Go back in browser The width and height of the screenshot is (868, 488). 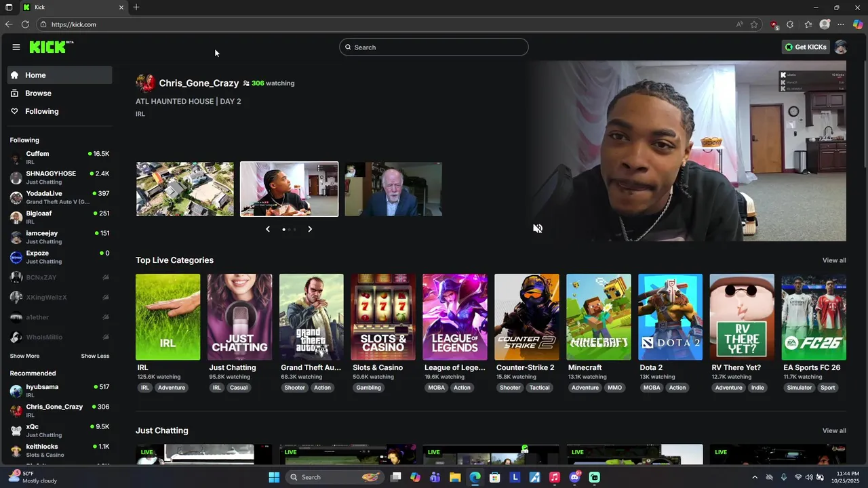(9, 24)
